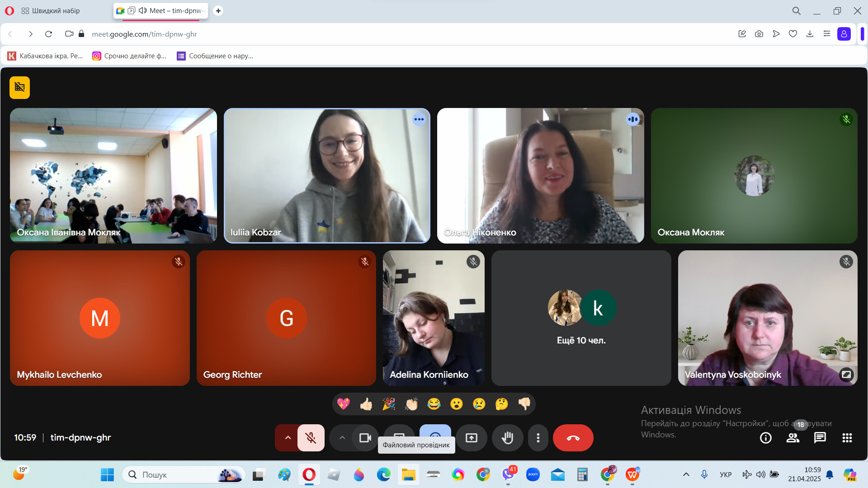868x488 pixels.
Task: Expand video settings arrow next to camera
Action: coord(342,437)
